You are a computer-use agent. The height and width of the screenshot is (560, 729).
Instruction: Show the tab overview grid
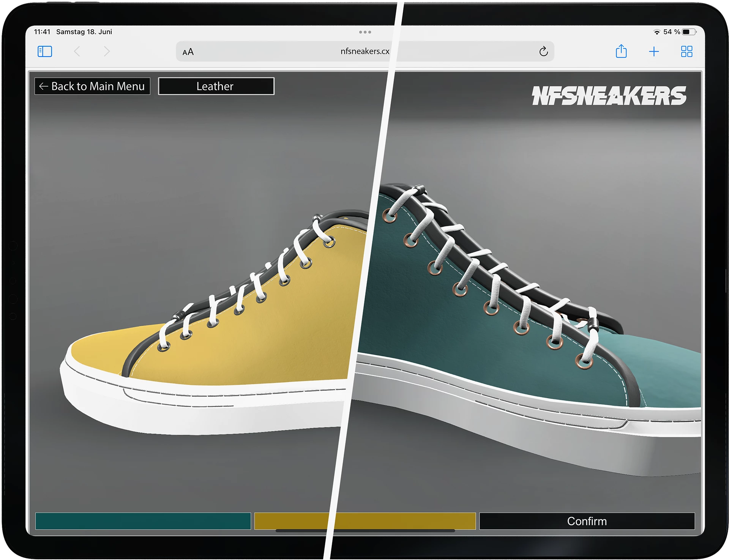click(x=686, y=51)
